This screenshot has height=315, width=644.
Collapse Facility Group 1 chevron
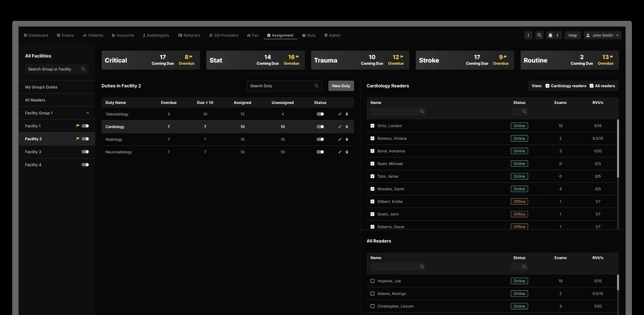click(88, 113)
